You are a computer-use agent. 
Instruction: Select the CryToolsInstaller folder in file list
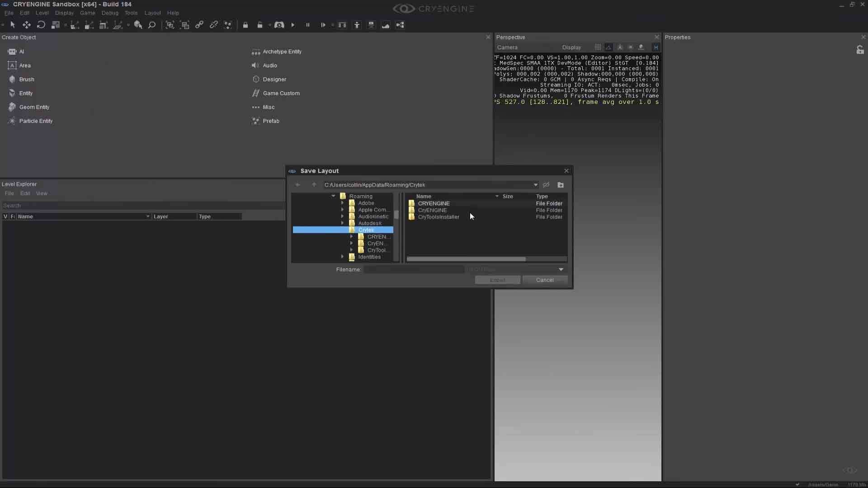click(x=438, y=217)
